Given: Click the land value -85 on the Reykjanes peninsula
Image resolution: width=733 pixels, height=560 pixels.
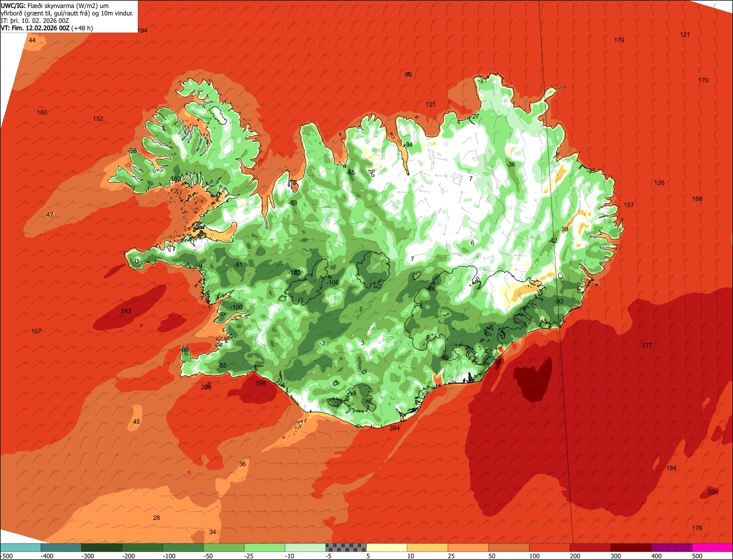Looking at the screenshot, I should (x=223, y=366).
